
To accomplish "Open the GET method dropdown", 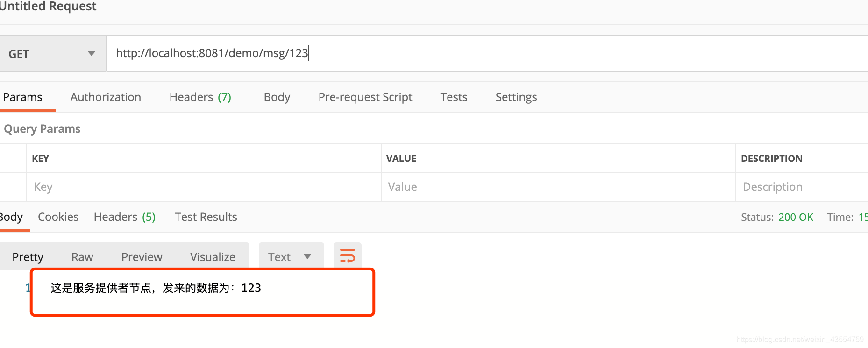I will point(53,54).
